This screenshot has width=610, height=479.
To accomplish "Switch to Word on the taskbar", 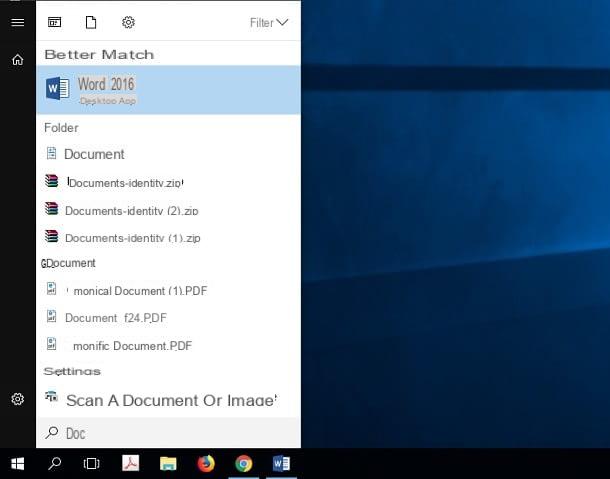I will pyautogui.click(x=281, y=463).
